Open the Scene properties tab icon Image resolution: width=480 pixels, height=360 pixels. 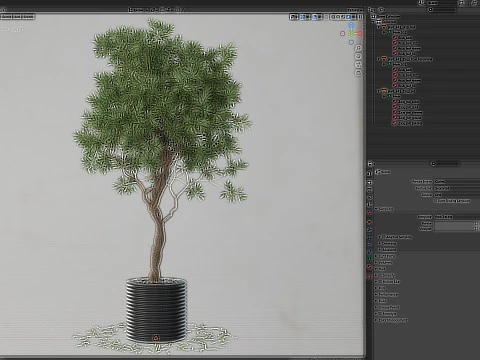point(369,205)
